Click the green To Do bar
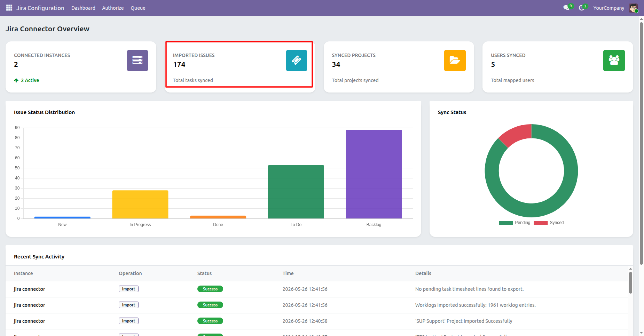This screenshot has height=336, width=644. pos(296,192)
